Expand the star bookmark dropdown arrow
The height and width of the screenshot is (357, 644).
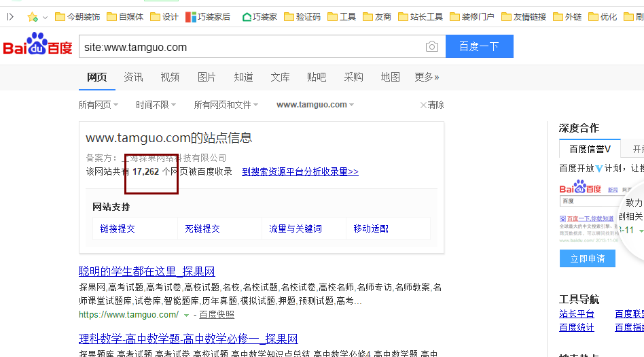[46, 18]
